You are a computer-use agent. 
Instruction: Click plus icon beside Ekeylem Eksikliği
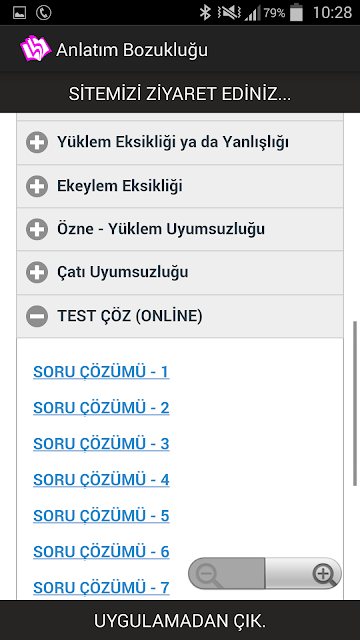37,186
